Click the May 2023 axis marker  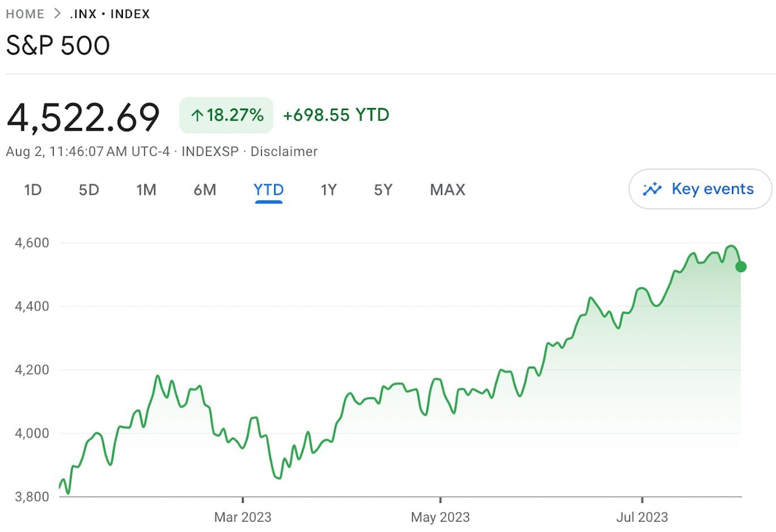pos(440,517)
